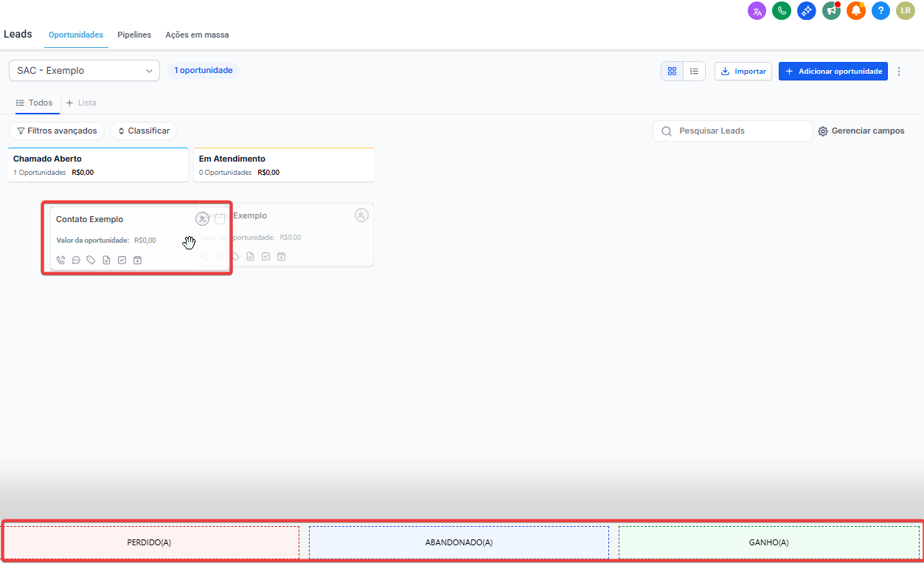Click the calendar icon on Contato Exemplo card
Image resolution: width=924 pixels, height=563 pixels.
(137, 260)
